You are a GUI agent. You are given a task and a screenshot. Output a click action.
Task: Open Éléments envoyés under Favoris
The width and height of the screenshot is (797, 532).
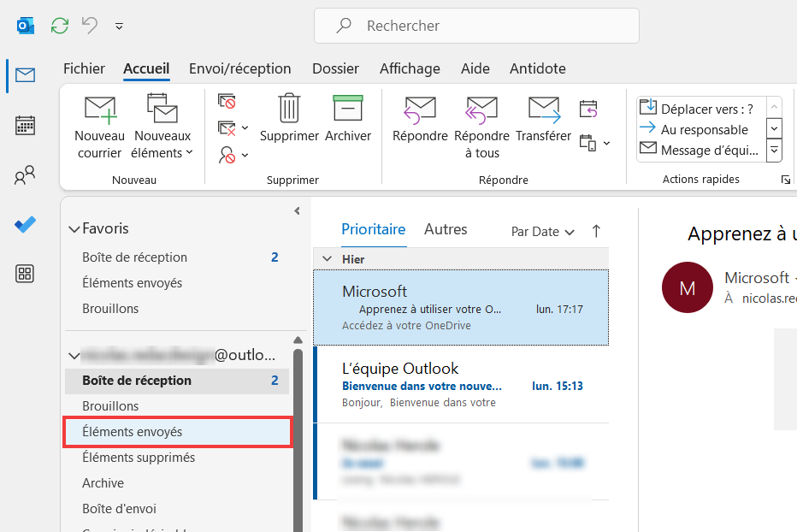176,283
